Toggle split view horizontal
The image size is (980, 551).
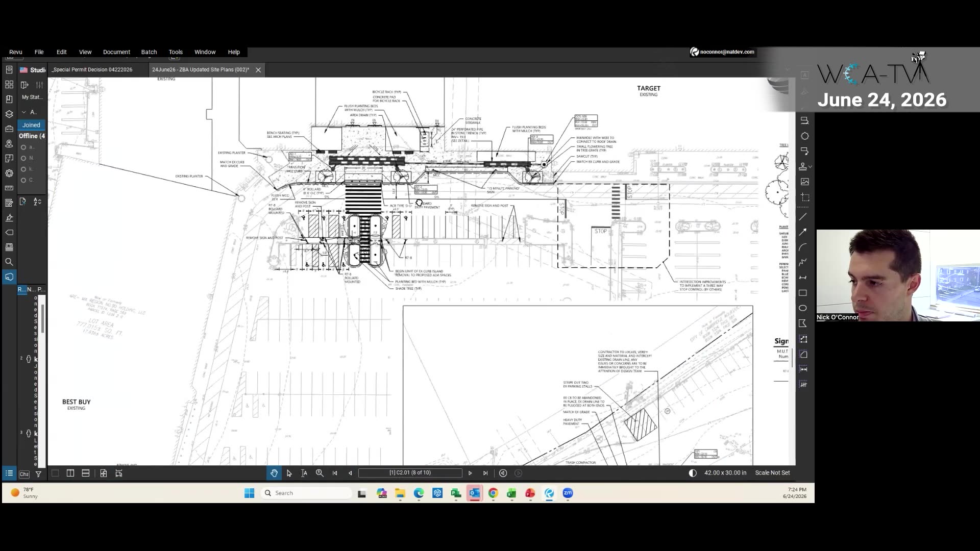pos(86,473)
